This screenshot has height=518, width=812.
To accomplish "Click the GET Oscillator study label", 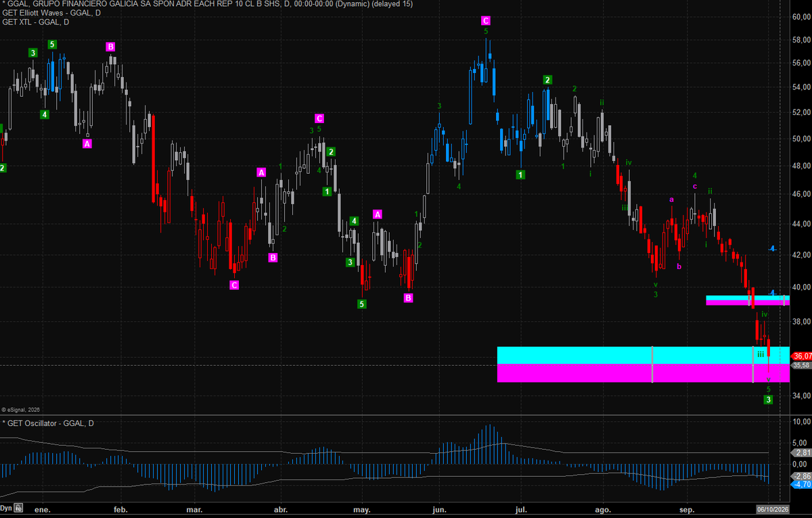I will (x=49, y=423).
